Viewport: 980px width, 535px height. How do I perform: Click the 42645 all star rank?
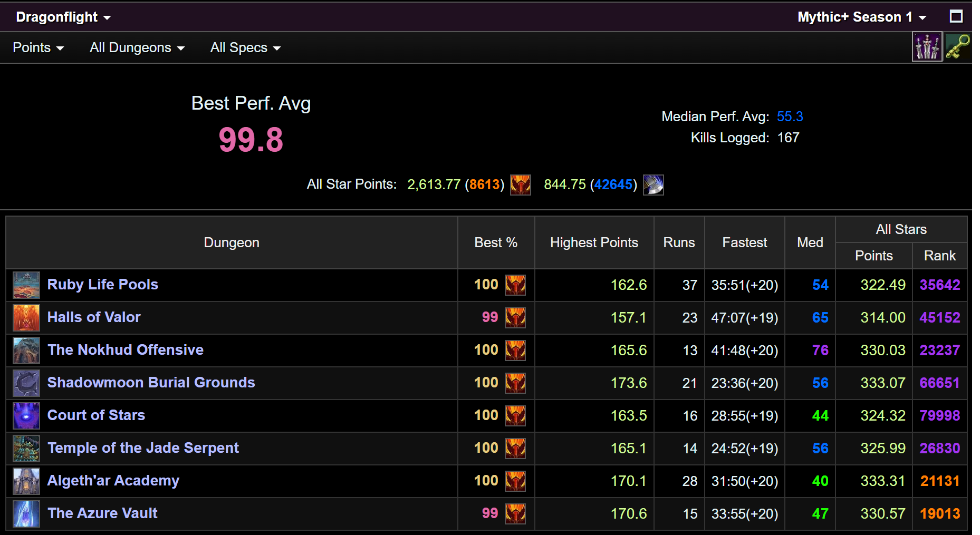[613, 184]
